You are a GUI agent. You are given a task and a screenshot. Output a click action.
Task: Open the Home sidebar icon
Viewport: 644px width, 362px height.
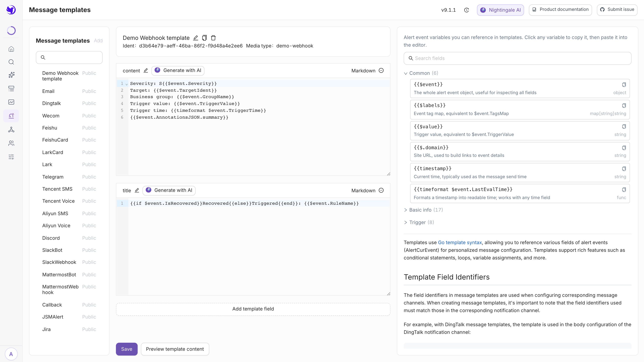pyautogui.click(x=11, y=49)
